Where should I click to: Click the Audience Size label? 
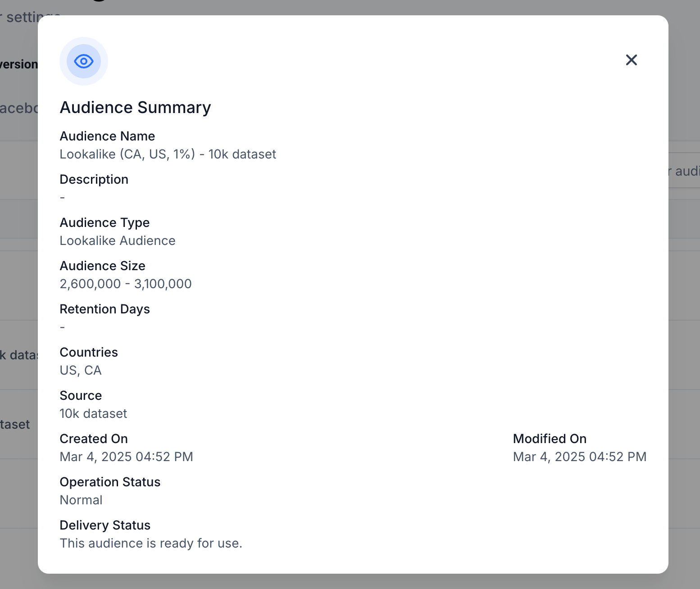[102, 266]
